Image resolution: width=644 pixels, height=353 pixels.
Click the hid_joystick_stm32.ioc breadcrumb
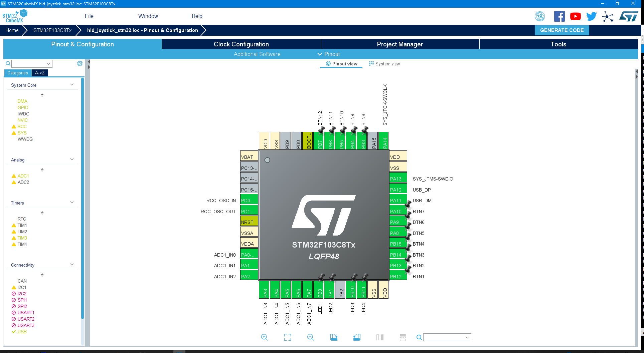(x=142, y=30)
